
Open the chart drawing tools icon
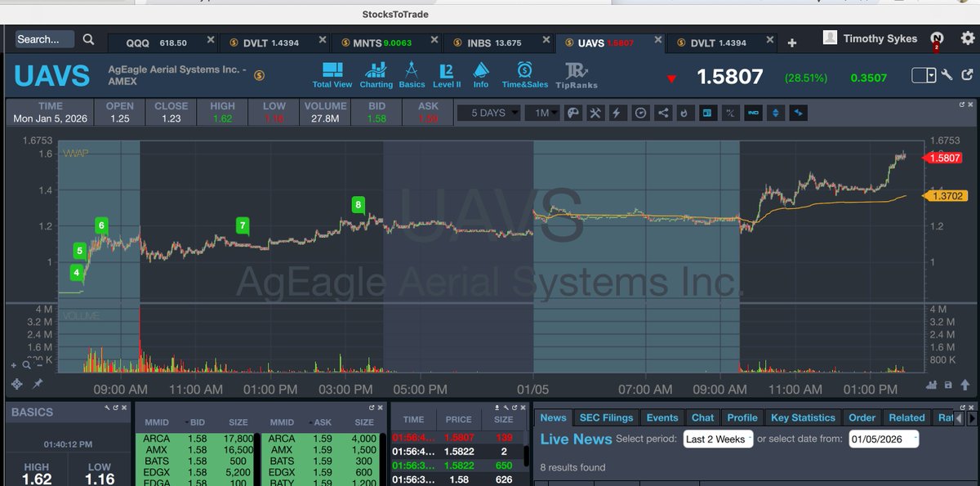click(595, 113)
